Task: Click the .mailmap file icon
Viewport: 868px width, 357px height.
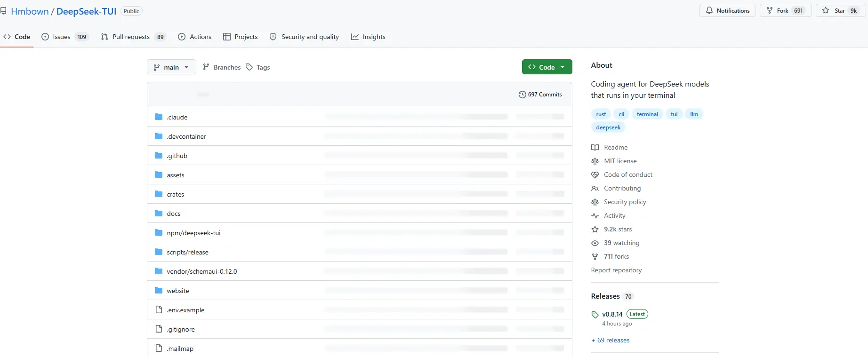Action: point(159,348)
